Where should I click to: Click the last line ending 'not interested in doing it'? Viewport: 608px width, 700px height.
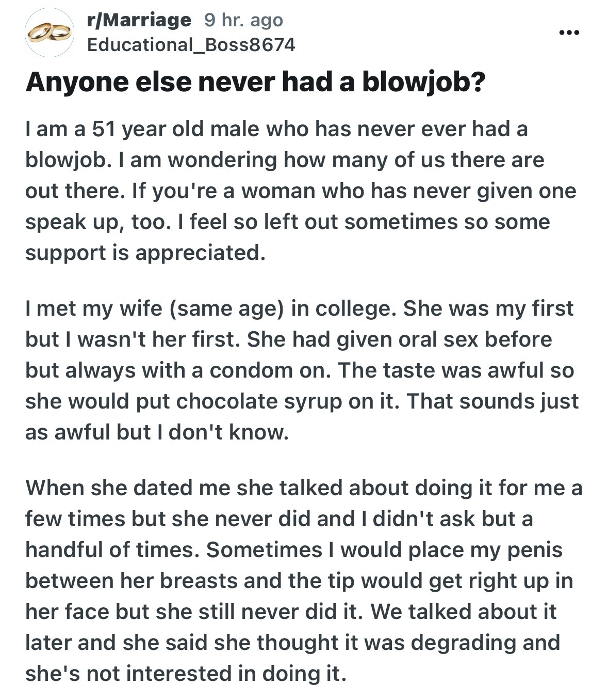[x=186, y=674]
